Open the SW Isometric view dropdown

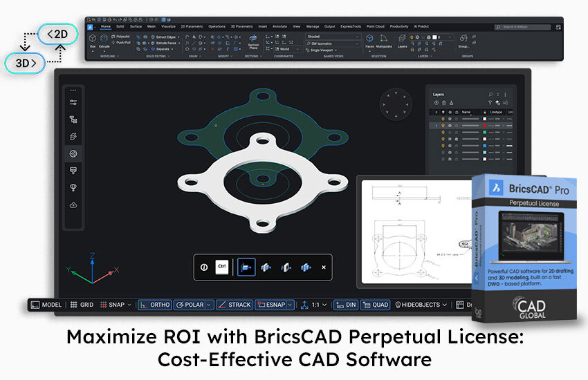pos(333,44)
